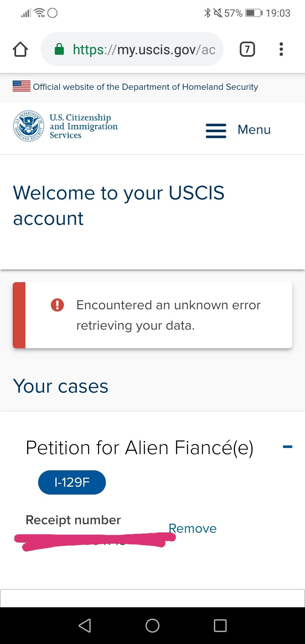Tap the browser home icon

coord(20,49)
